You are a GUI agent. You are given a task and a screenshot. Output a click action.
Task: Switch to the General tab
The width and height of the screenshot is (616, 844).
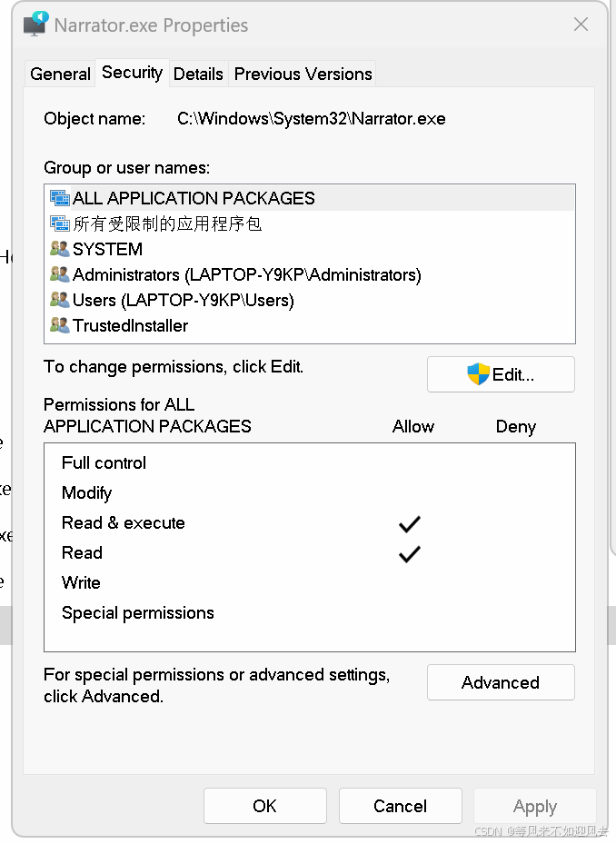pos(60,74)
